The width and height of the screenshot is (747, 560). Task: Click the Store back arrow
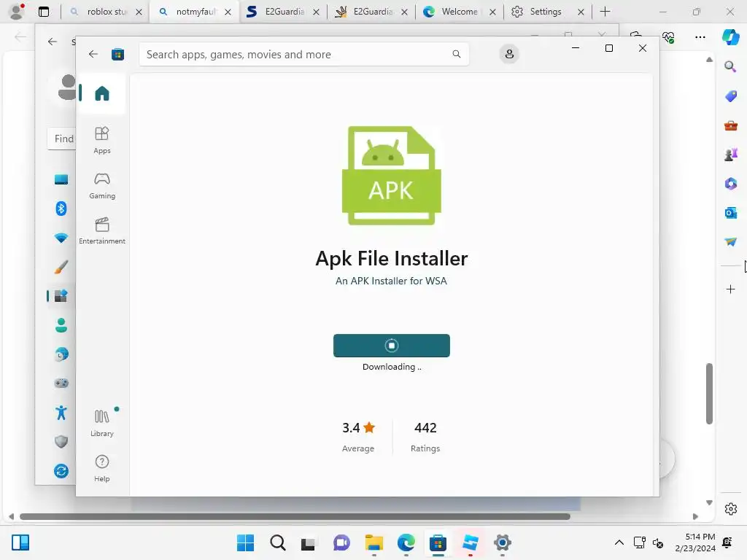(93, 54)
